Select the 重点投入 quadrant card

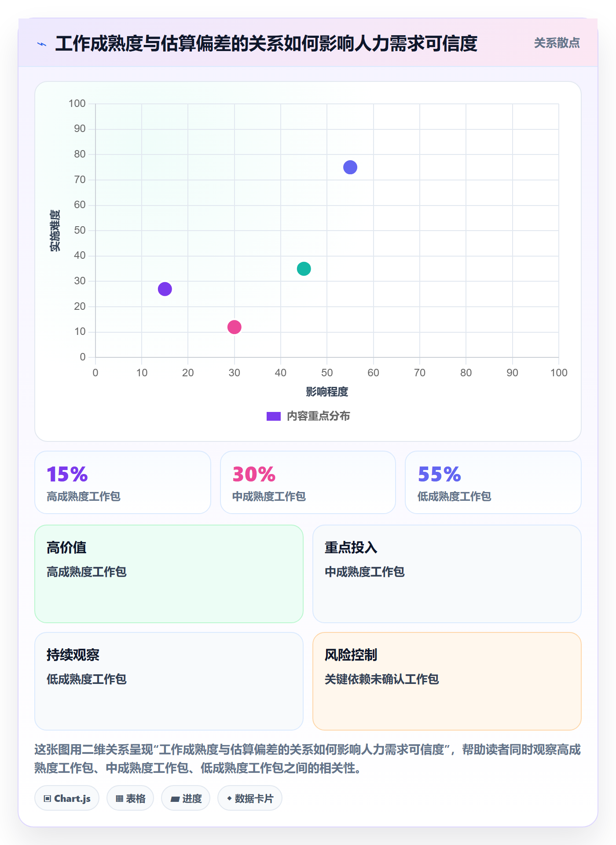click(447, 574)
